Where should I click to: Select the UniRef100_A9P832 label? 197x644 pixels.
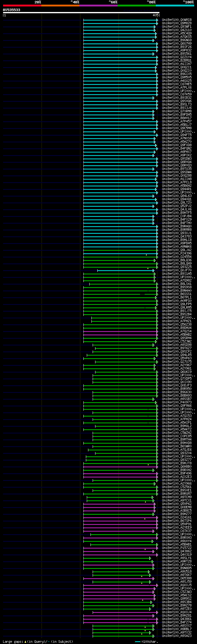[177, 50]
